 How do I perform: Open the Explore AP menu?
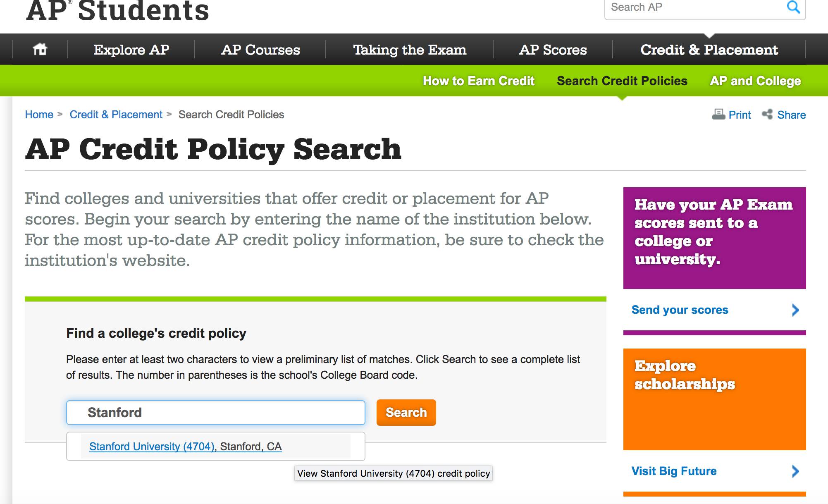point(131,50)
